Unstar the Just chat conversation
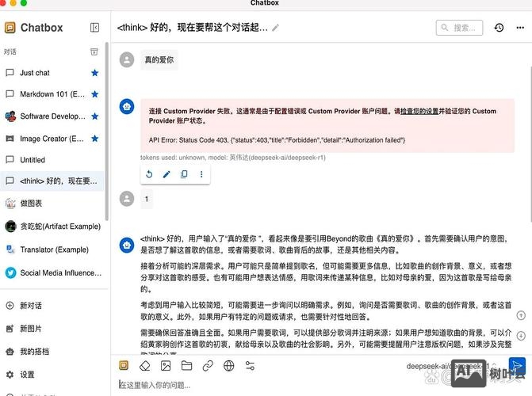 [x=94, y=73]
